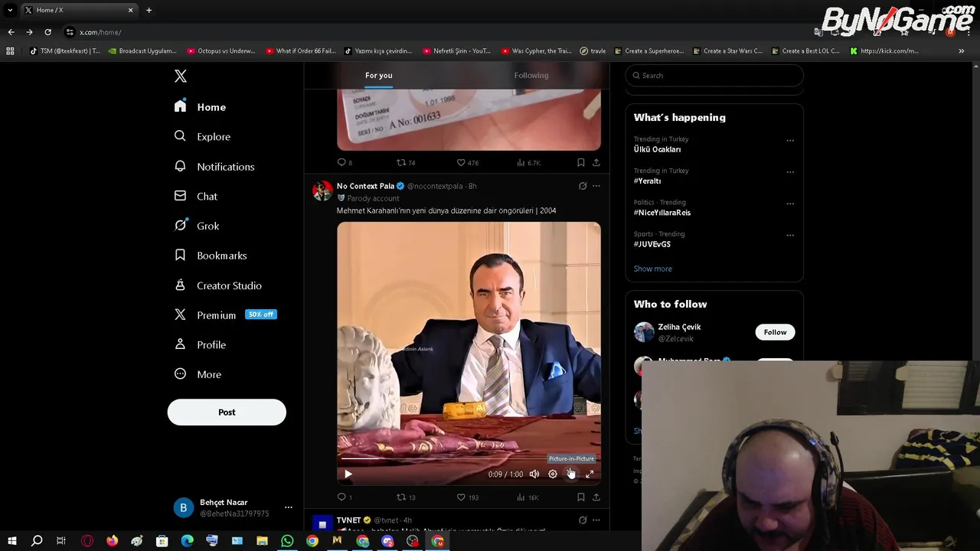Click Show more under trends
Image resolution: width=980 pixels, height=551 pixels.
(x=653, y=269)
